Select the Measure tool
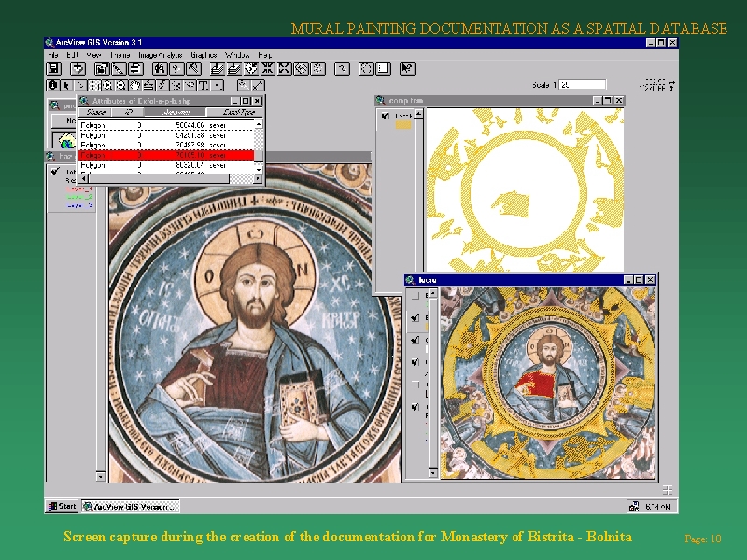Viewport: 747px width, 560px height. click(148, 86)
